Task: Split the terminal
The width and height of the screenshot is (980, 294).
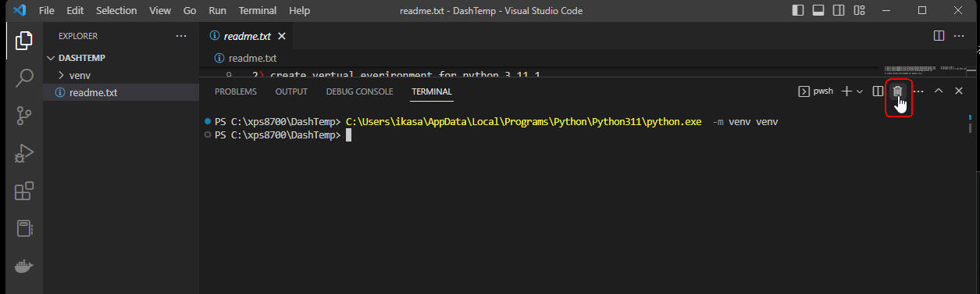Action: [x=878, y=91]
